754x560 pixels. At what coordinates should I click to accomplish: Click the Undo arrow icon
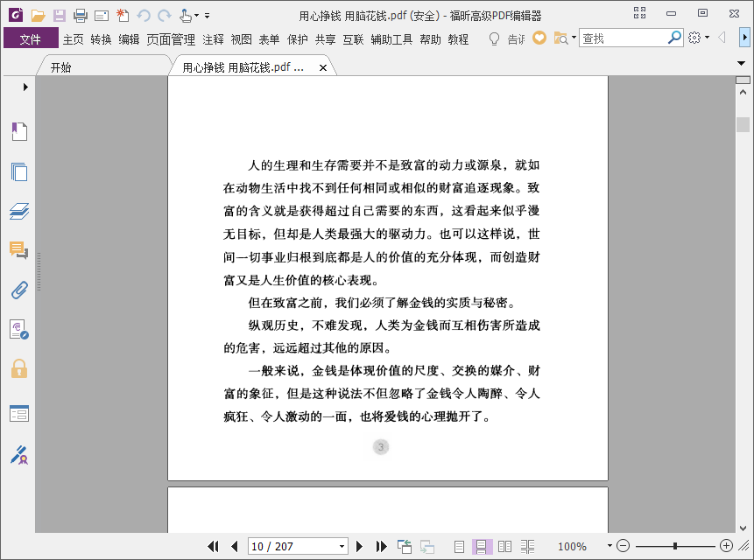click(x=144, y=16)
